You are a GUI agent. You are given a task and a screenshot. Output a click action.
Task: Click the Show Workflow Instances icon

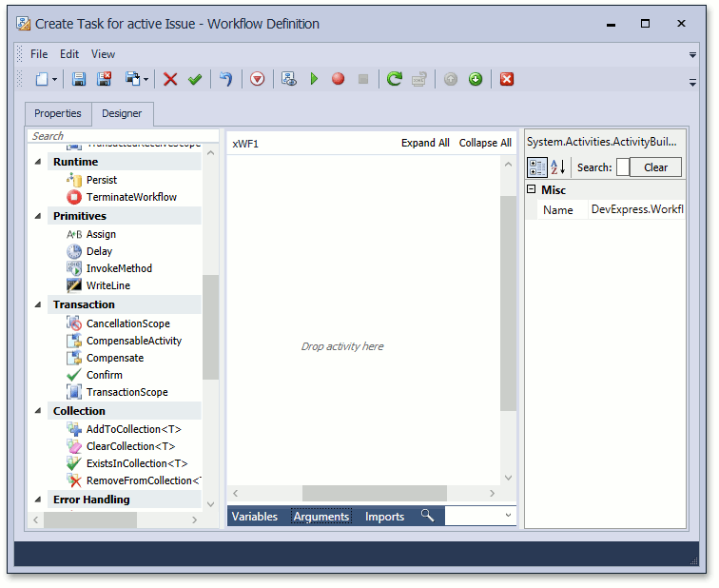click(288, 79)
